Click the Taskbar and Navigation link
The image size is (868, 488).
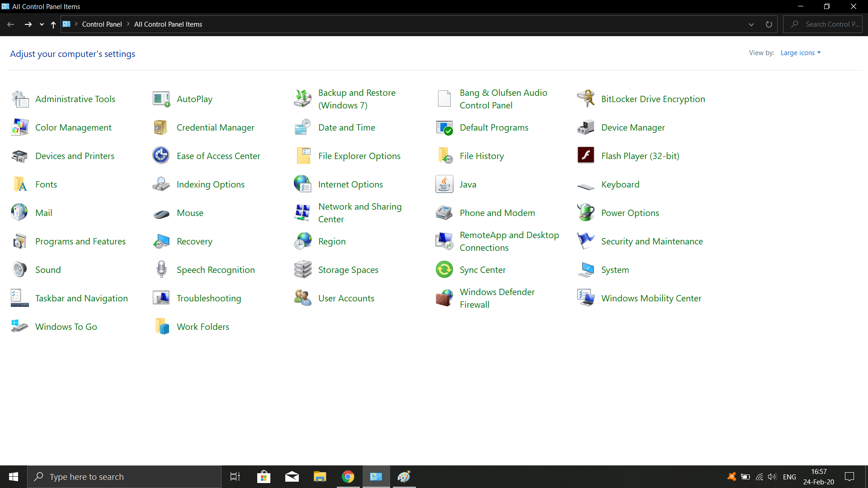[81, 298]
